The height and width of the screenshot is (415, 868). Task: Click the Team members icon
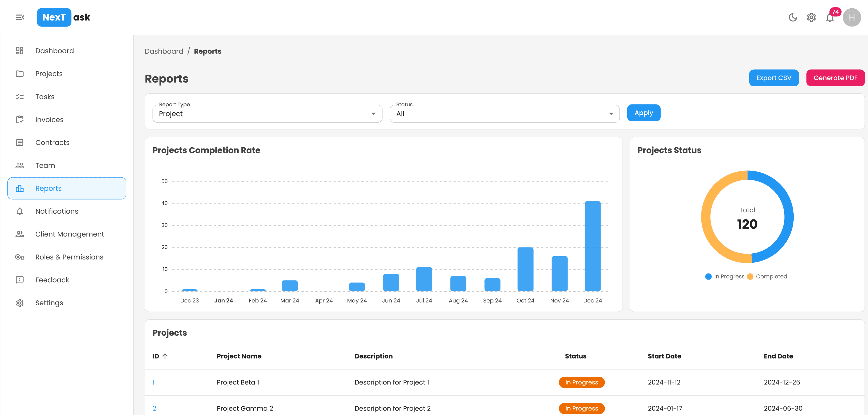click(x=19, y=165)
